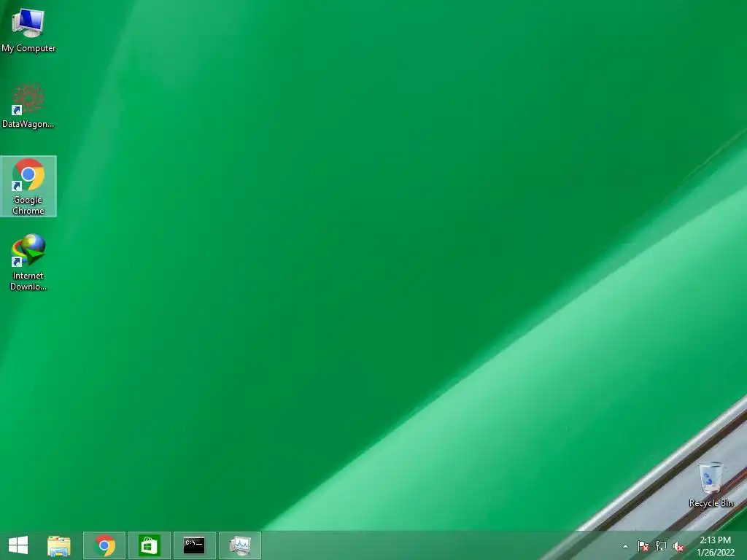Show hidden tray icons arrow

click(x=625, y=546)
